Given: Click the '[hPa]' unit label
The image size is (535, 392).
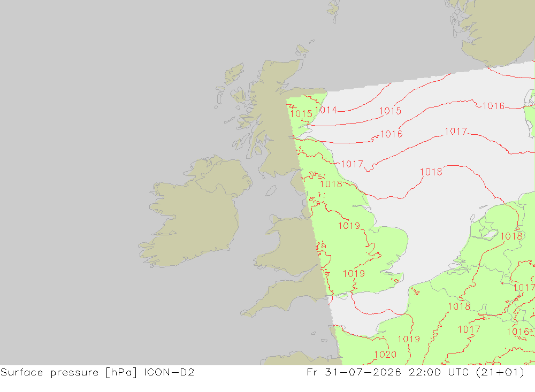Looking at the screenshot, I should point(121,372).
